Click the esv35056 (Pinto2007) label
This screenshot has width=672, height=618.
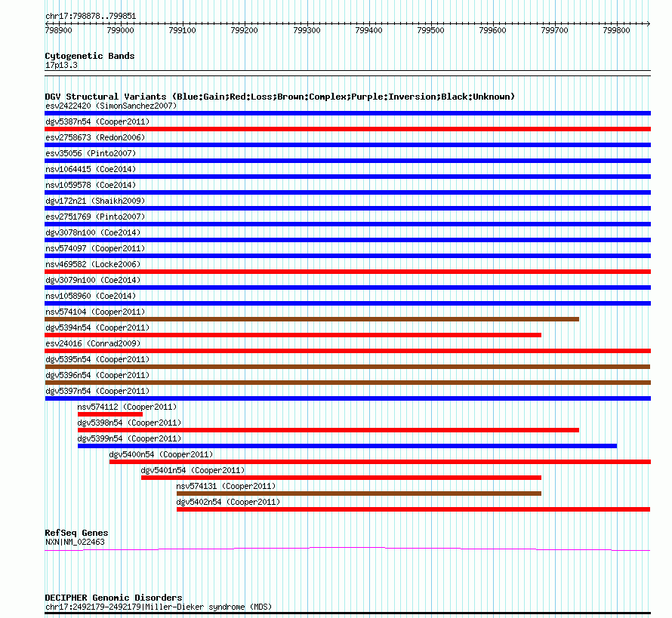[x=91, y=153]
